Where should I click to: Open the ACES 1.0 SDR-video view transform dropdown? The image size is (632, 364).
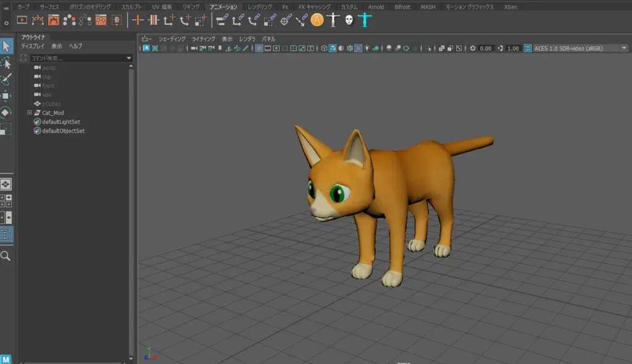pyautogui.click(x=576, y=48)
